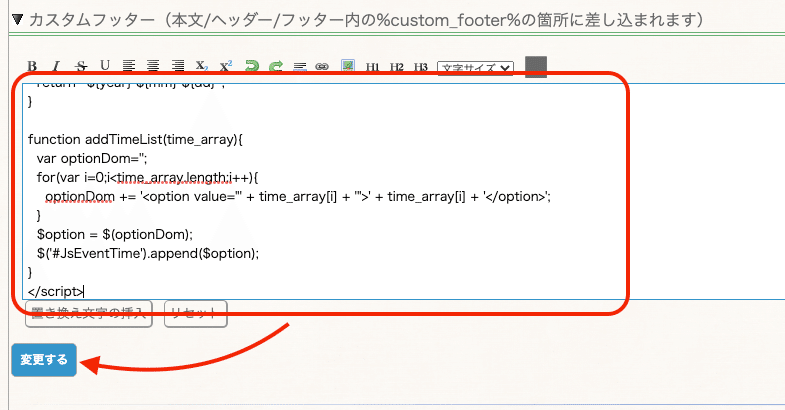The image size is (785, 410).
Task: Apply subscript formatting
Action: click(201, 66)
